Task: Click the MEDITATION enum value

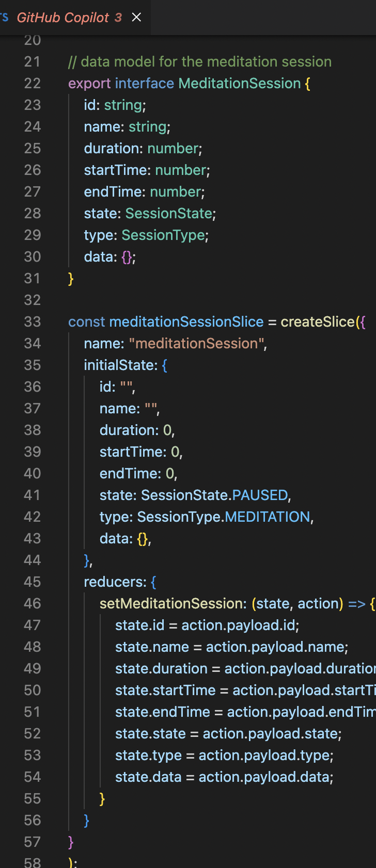Action: (x=267, y=517)
